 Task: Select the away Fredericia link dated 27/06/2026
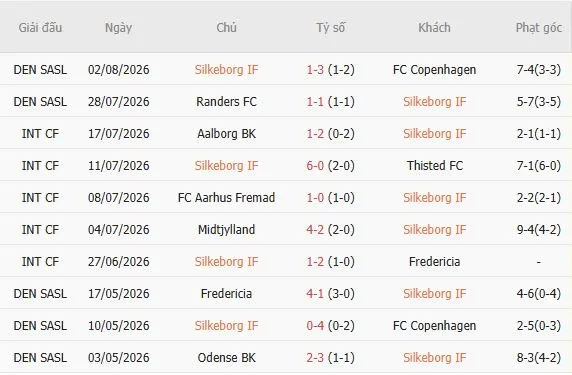tap(434, 262)
